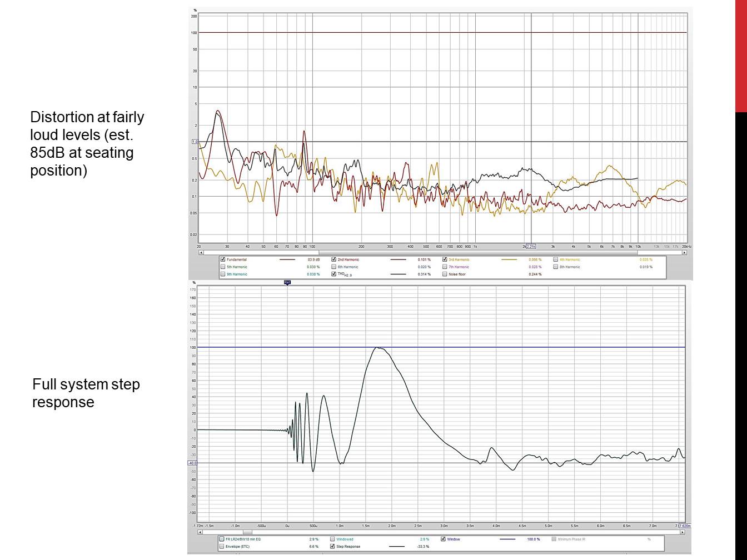This screenshot has width=747, height=560.
Task: Enable the FR LR24/BW18 min EQ checkbox
Action: 222,539
